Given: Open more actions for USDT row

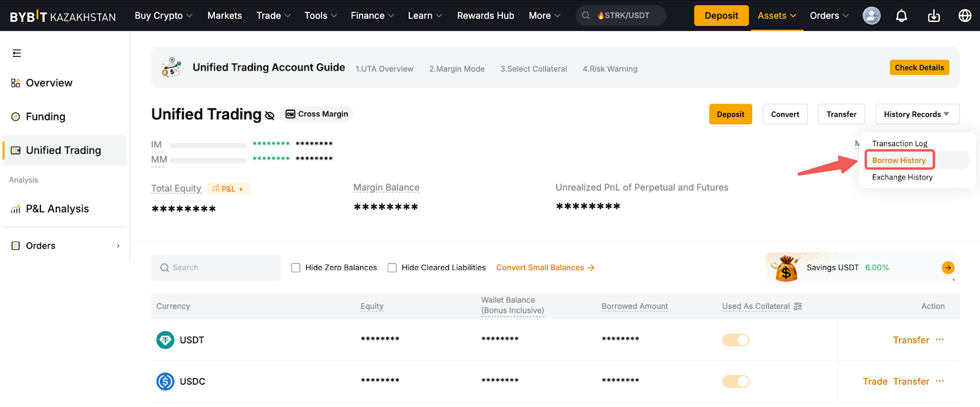Looking at the screenshot, I should click(x=940, y=340).
